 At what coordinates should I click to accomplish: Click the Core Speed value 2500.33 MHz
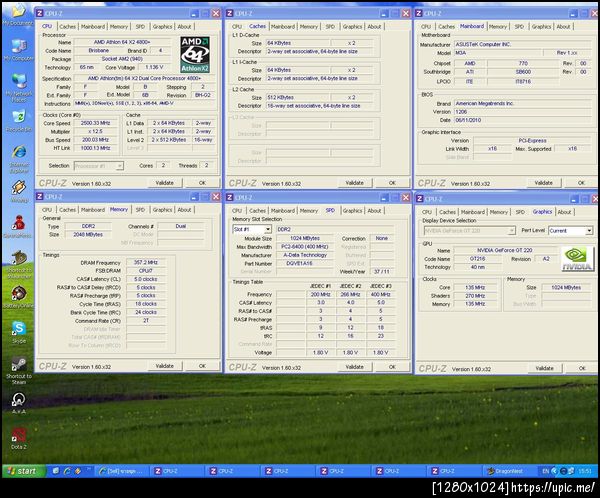click(95, 123)
